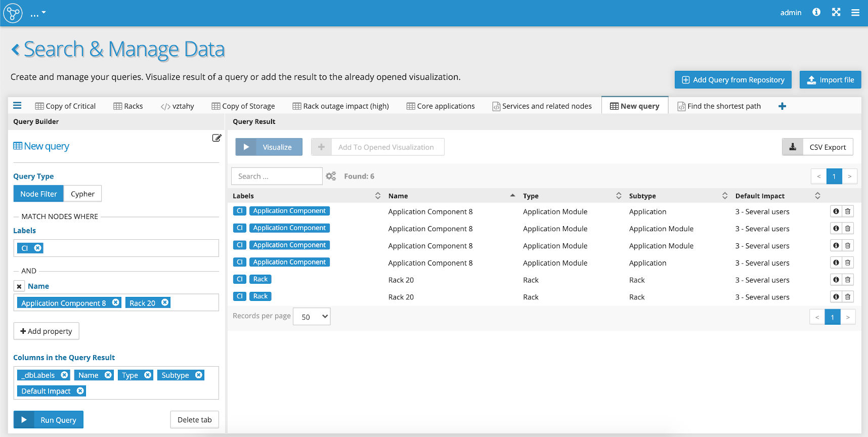
Task: Remove the CI label tag
Action: [37, 248]
